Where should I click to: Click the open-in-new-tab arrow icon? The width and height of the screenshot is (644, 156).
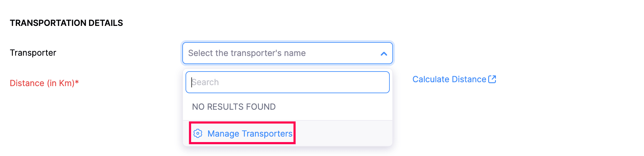[492, 79]
